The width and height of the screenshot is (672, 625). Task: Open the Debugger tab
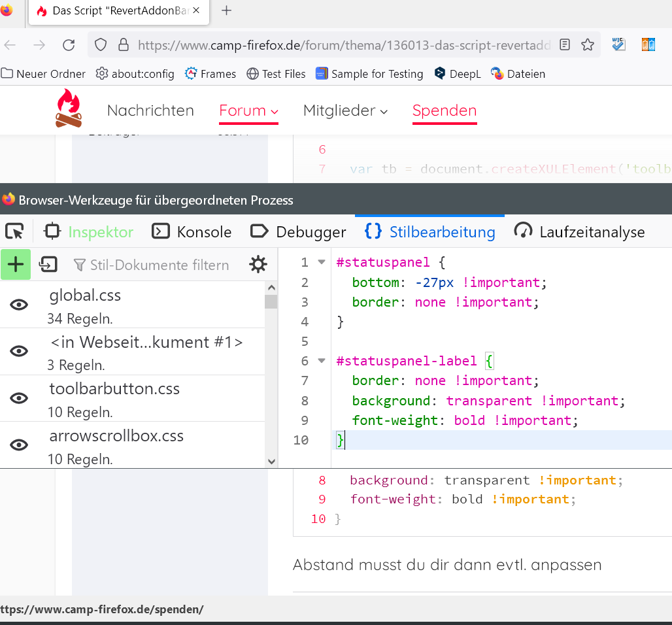click(298, 231)
